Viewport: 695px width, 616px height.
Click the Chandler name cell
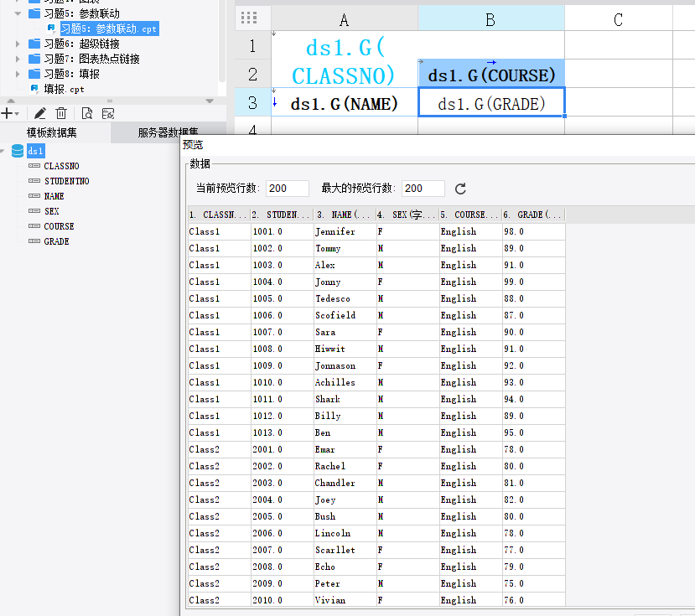point(345,483)
